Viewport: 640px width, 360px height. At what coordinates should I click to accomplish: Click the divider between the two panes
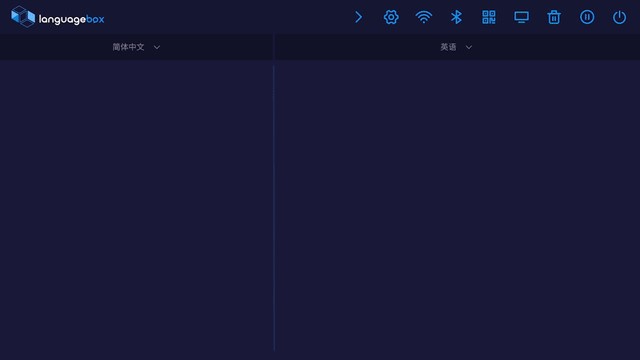pos(274,208)
